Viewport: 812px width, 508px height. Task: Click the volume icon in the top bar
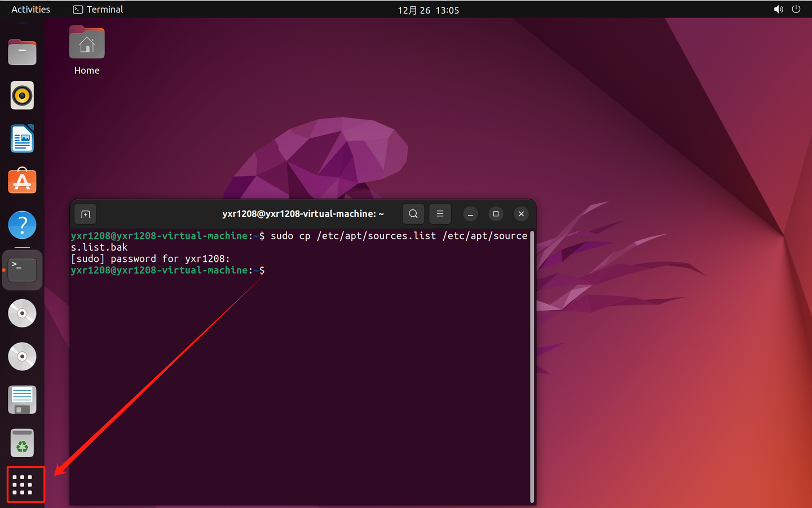[x=778, y=9]
